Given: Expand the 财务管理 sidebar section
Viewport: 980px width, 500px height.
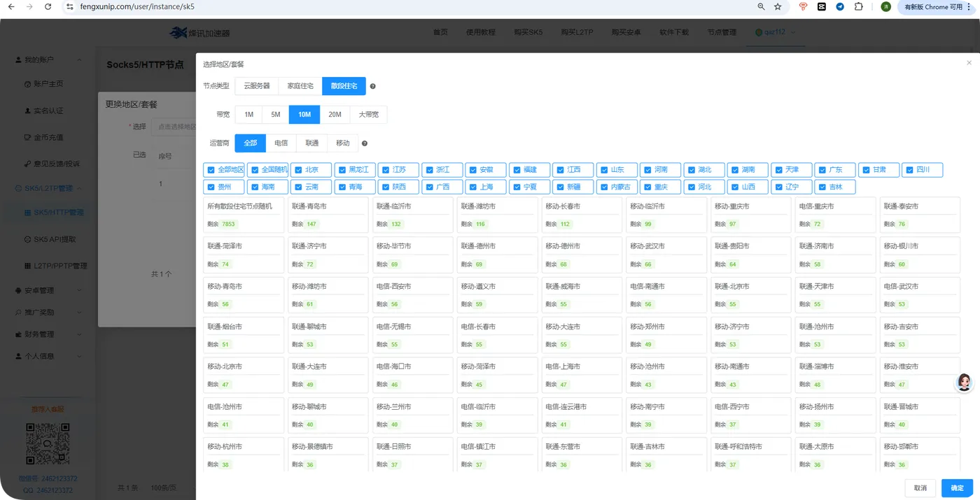Looking at the screenshot, I should pos(49,334).
